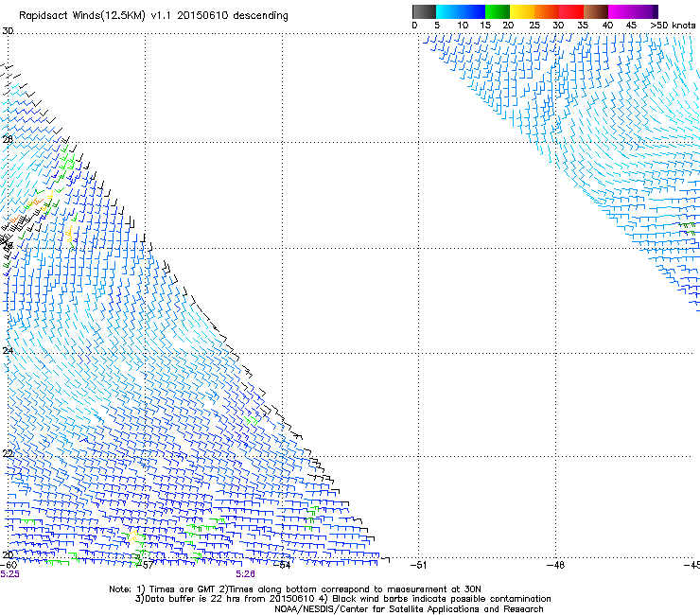The height and width of the screenshot is (615, 700).
Task: Click the cyan 5-10 knots color segment
Action: pos(448,11)
